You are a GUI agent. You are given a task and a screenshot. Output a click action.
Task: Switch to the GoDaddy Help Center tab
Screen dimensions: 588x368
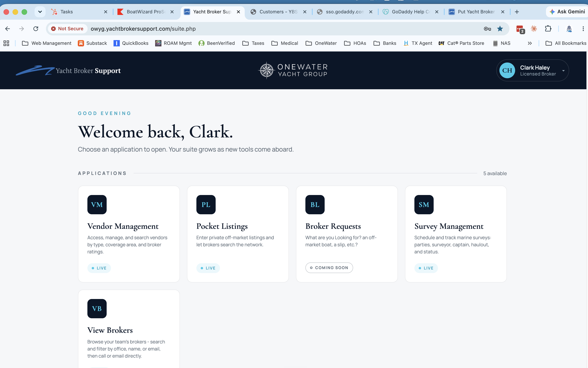pyautogui.click(x=410, y=12)
